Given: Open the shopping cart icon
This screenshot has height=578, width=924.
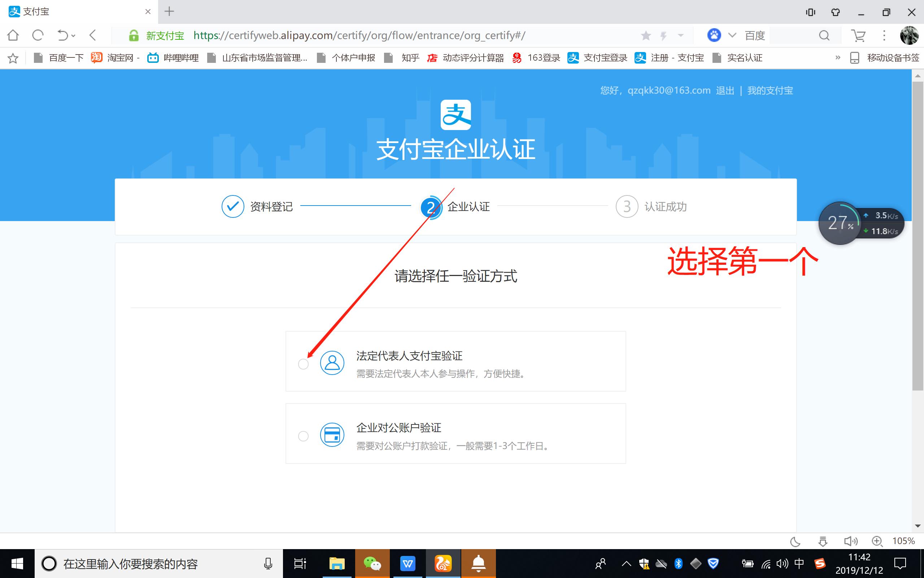Looking at the screenshot, I should pyautogui.click(x=858, y=35).
